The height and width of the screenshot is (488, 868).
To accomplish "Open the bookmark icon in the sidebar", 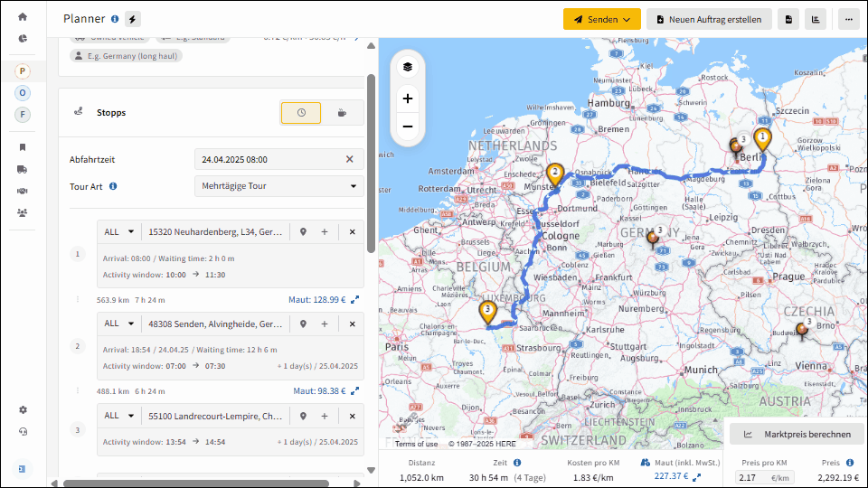I will 22,147.
